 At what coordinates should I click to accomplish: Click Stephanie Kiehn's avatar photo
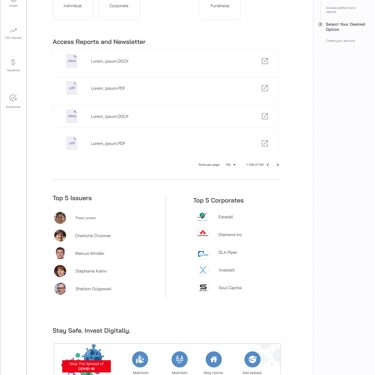point(60,271)
